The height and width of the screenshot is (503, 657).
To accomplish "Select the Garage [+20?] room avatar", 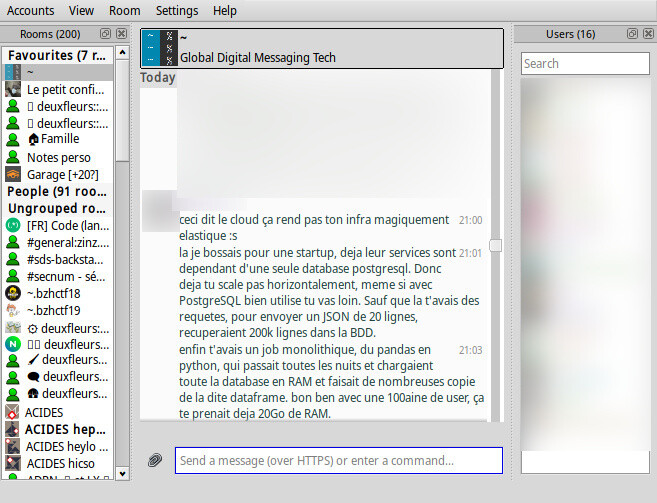I will click(x=14, y=174).
